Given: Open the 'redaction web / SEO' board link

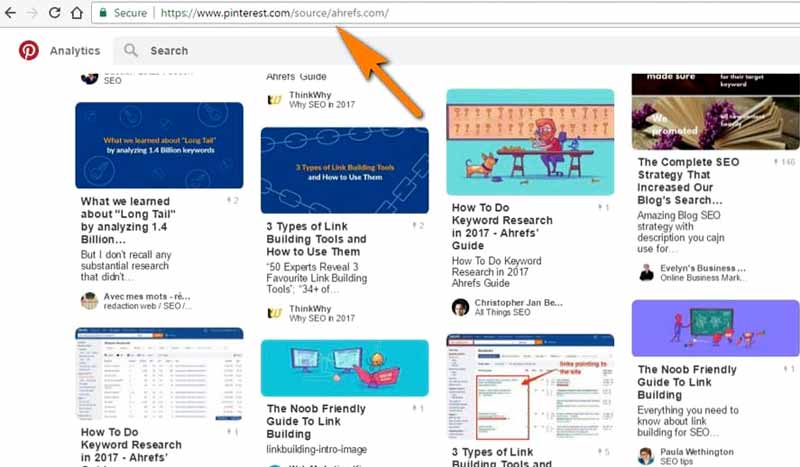Looking at the screenshot, I should tap(148, 306).
